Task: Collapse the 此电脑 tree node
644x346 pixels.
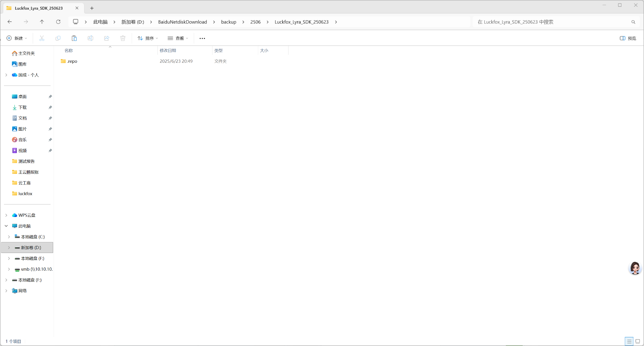Action: click(6, 226)
